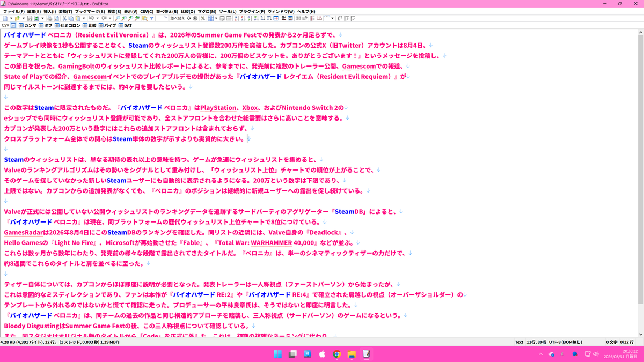Click the 並べ替え toolbar button
644x362 pixels.
pos(177,18)
